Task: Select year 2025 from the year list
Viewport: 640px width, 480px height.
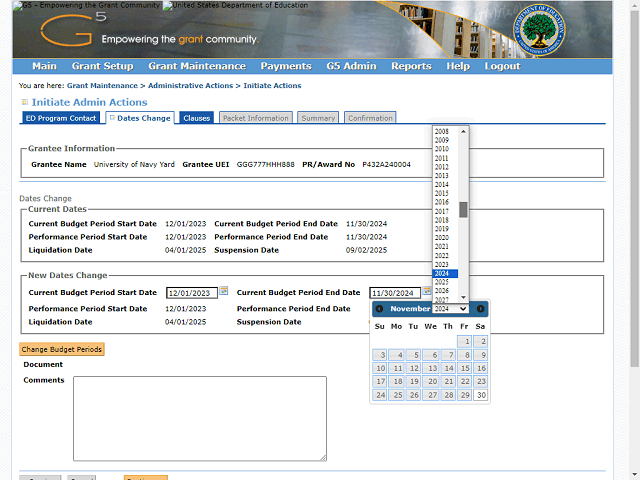Action: [441, 282]
